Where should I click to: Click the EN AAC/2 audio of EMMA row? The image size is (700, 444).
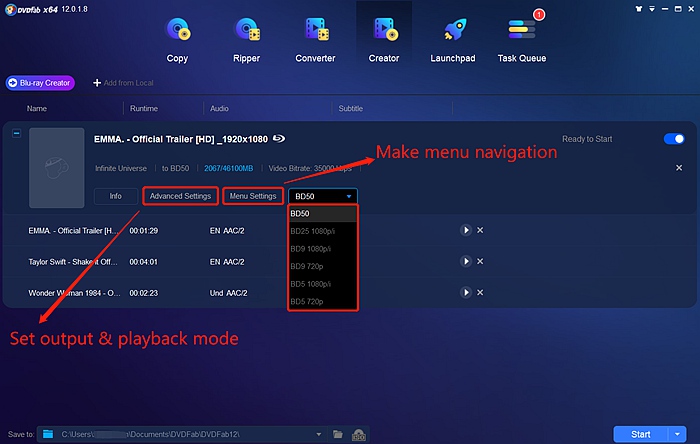pos(227,231)
